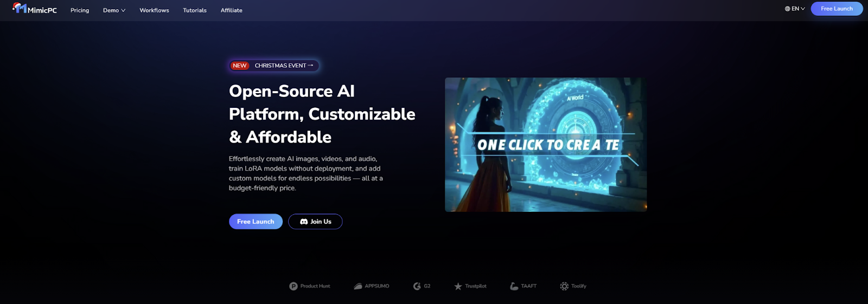868x304 pixels.
Task: Click the TAAFT flexing arm icon
Action: (514, 286)
